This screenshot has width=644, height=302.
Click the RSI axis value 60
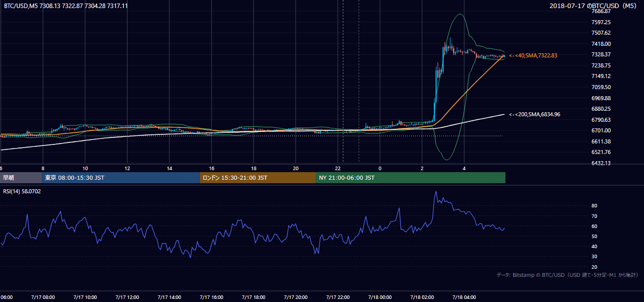coord(595,226)
